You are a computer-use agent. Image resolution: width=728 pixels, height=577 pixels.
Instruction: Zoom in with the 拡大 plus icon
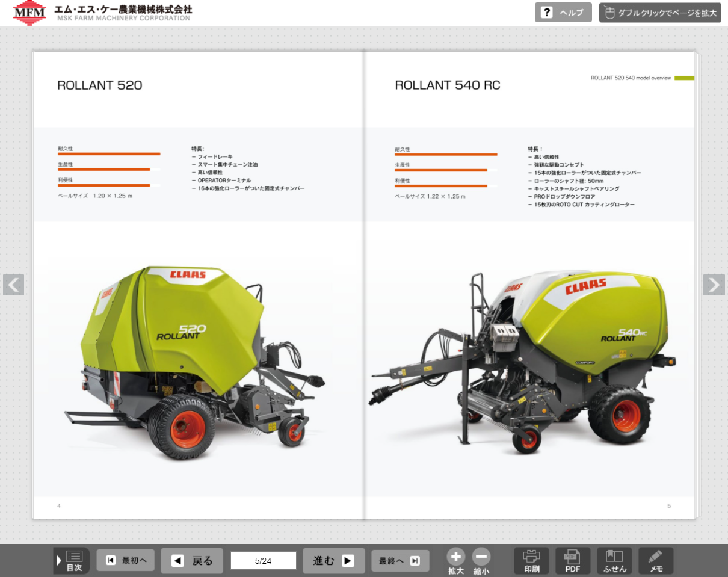456,561
